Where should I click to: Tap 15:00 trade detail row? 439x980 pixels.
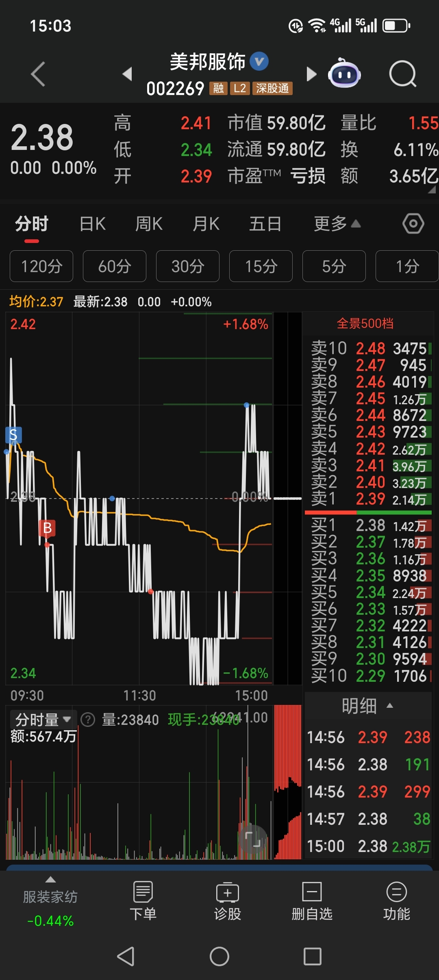coord(368,846)
